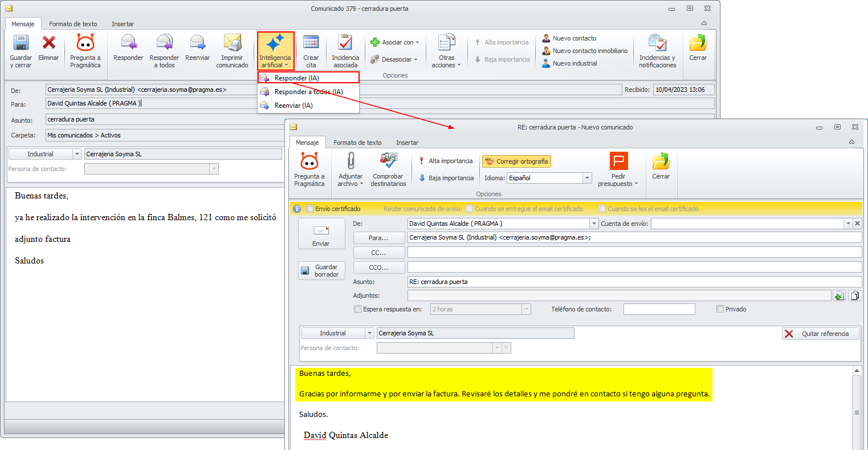
Task: Click the Para... recipients button
Action: pyautogui.click(x=379, y=238)
